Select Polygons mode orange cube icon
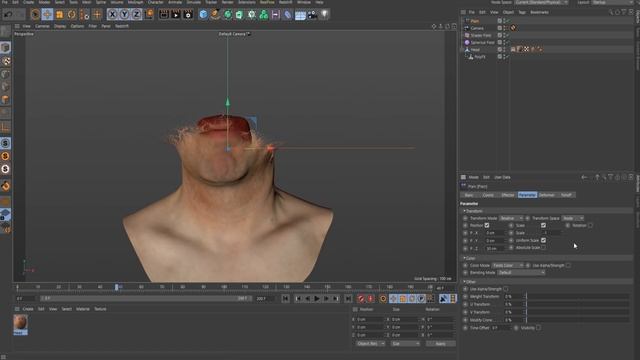The image size is (640, 360). 6,100
